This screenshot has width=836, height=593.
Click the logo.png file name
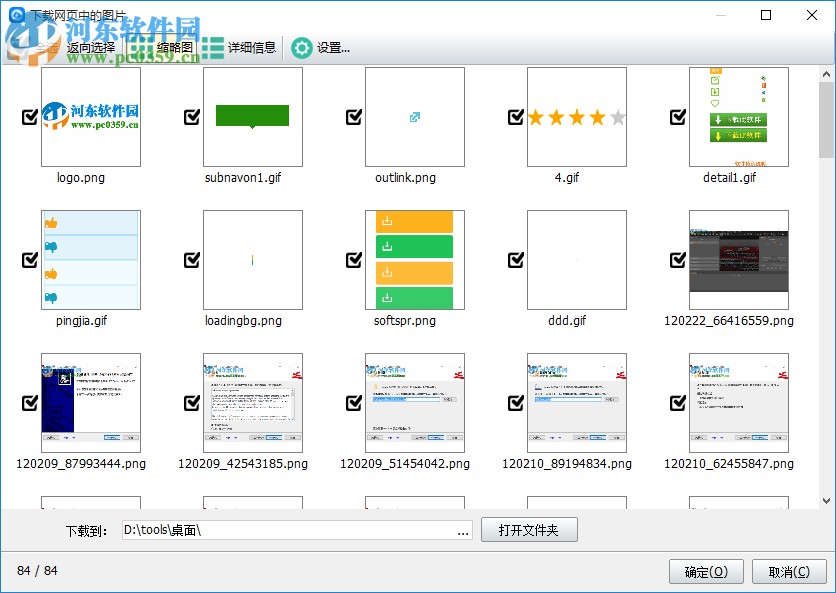point(81,178)
